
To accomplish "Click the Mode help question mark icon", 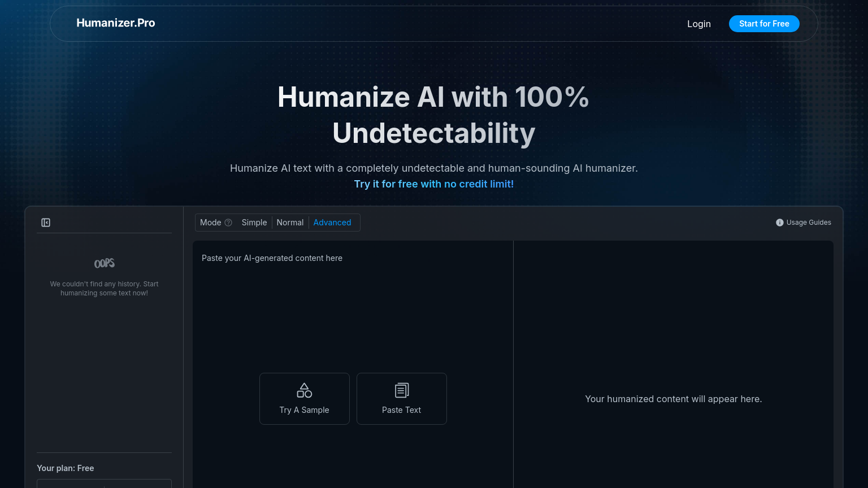I will click(228, 223).
